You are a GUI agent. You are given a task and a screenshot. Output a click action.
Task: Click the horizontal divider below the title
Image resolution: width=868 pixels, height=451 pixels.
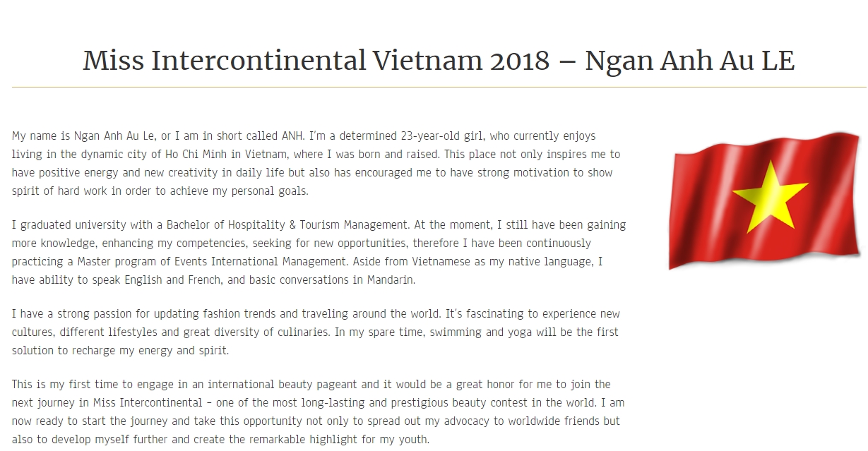pos(438,88)
